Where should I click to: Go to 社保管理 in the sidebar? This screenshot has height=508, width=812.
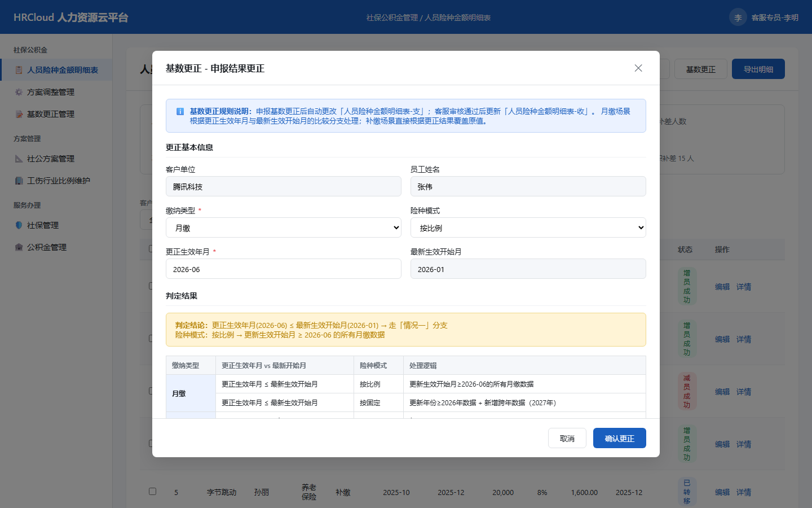click(56, 225)
